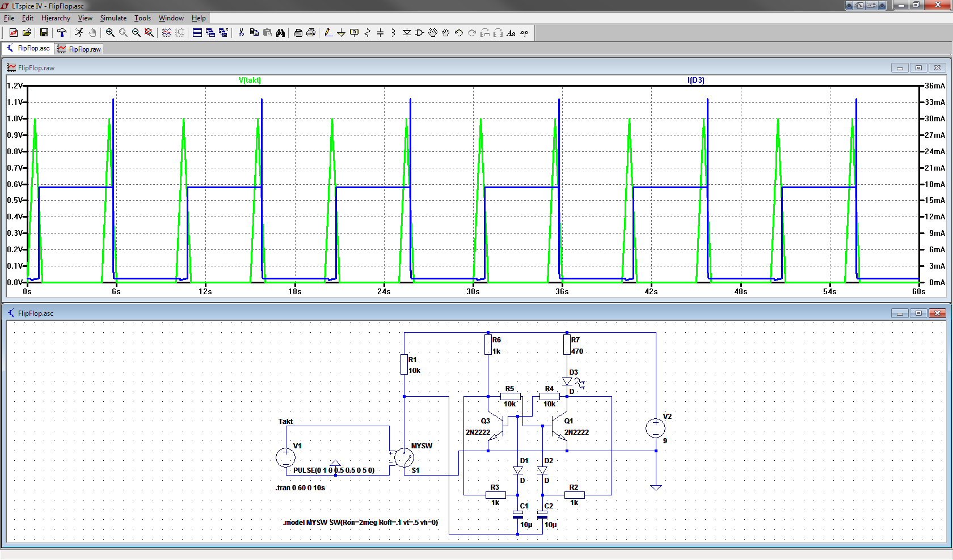Select the Resistor component tool
This screenshot has width=953, height=560.
[x=367, y=33]
